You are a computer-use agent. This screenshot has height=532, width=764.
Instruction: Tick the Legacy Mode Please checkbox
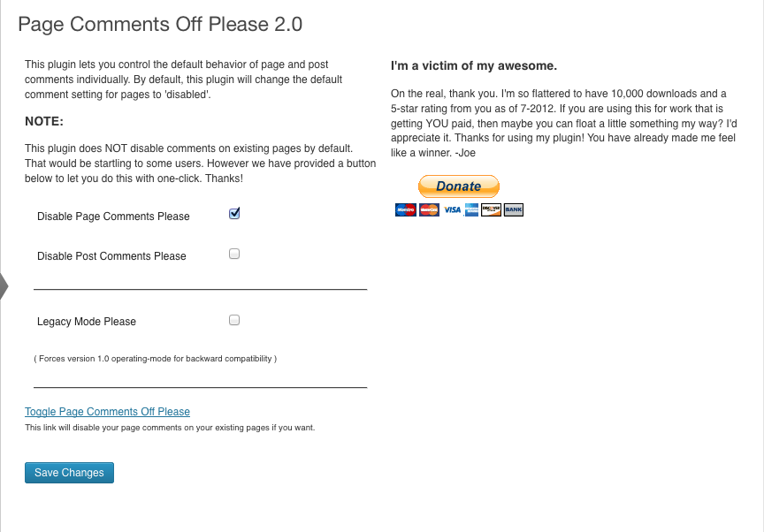(234, 320)
